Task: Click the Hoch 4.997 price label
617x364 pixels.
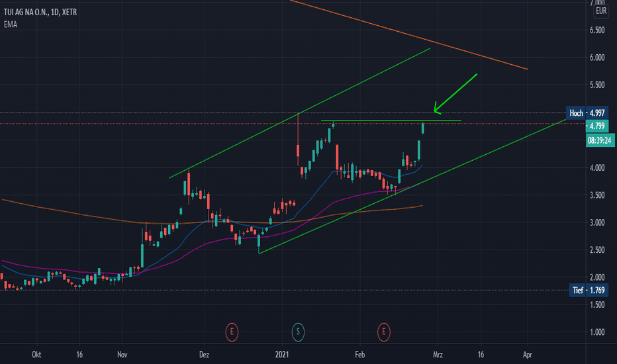Action: click(587, 113)
